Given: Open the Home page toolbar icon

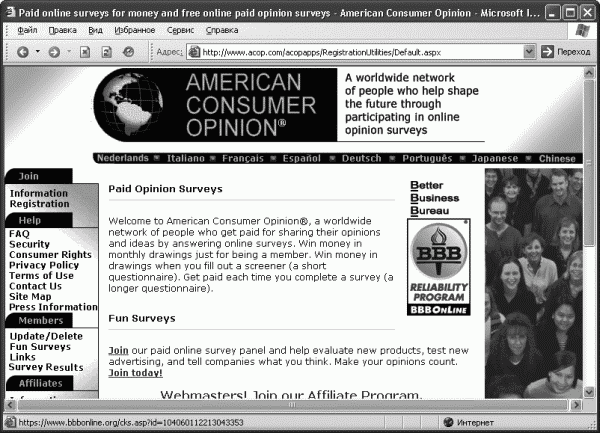Looking at the screenshot, I should [x=128, y=52].
